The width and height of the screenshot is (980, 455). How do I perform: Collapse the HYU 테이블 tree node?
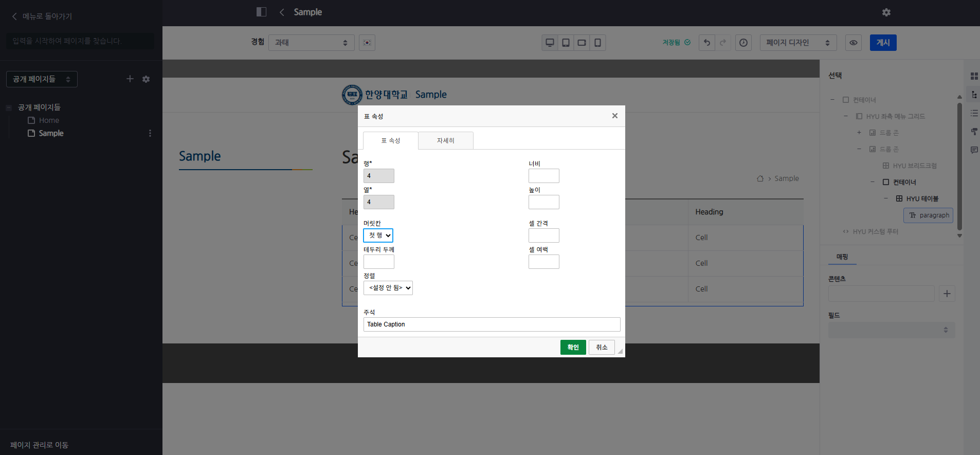886,198
